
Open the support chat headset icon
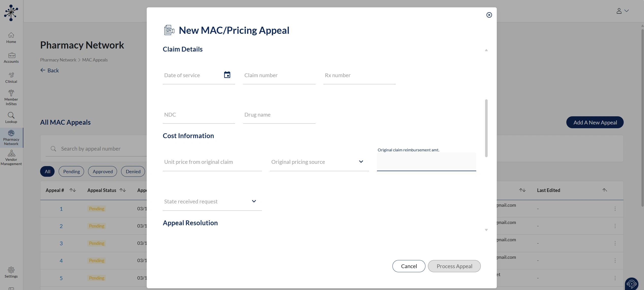coord(631,283)
